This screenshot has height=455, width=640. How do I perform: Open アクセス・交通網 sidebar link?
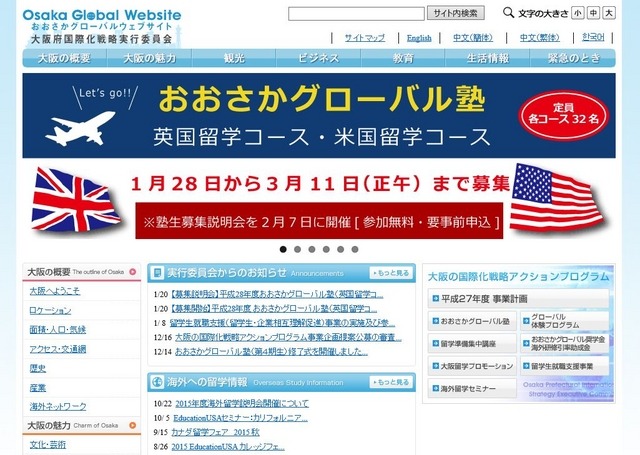[58, 349]
